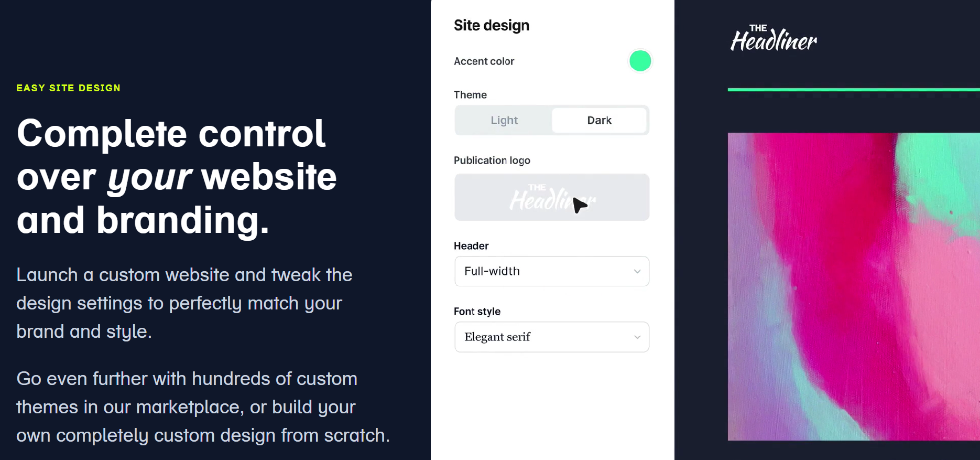
Task: Click the Publication logo label
Action: point(492,161)
